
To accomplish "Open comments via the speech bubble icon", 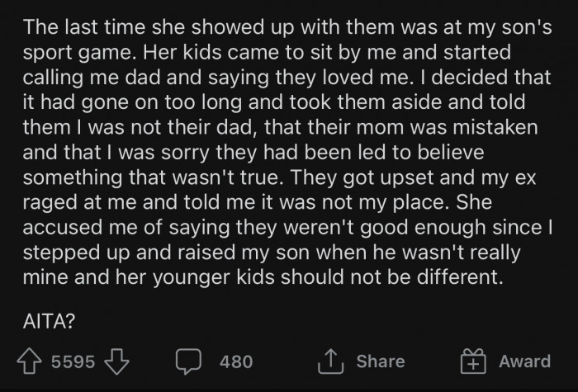I will (188, 361).
